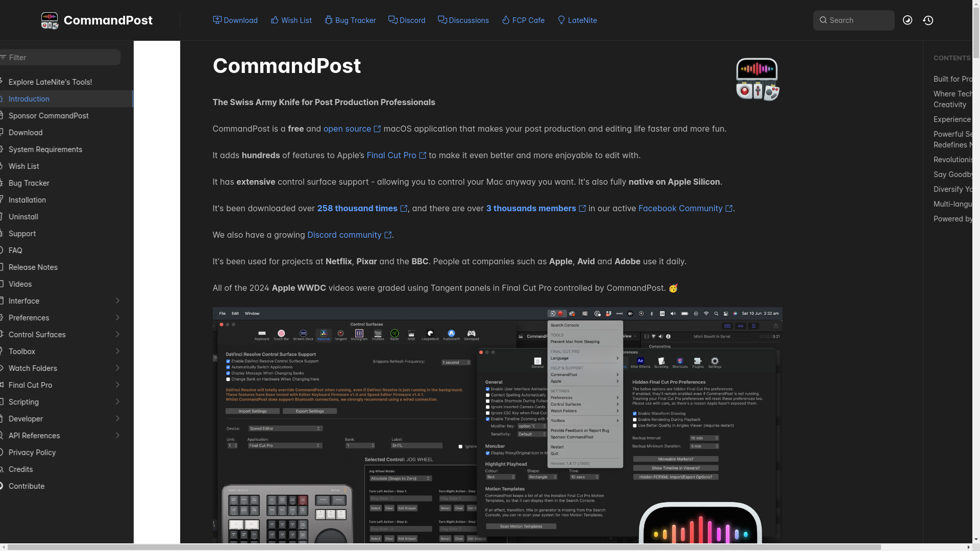980x551 pixels.
Task: Jump to 'Powerful Se… Redefines' in Contents
Action: (952, 139)
